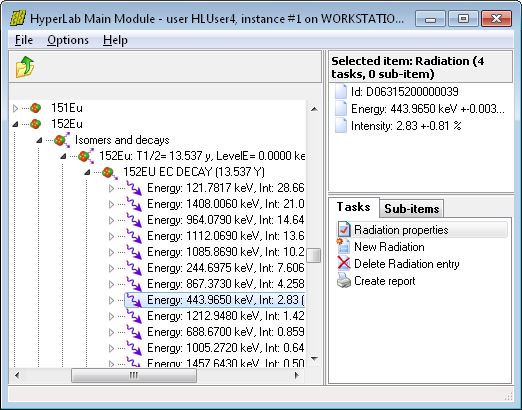This screenshot has height=410, width=522.
Task: Open the Help menu
Action: pyautogui.click(x=115, y=40)
